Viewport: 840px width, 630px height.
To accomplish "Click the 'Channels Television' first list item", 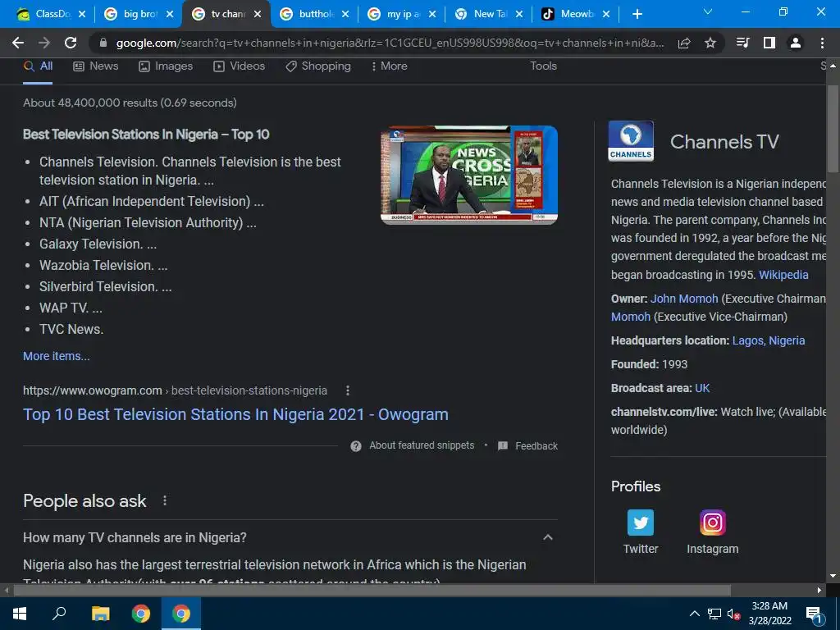I will [189, 171].
